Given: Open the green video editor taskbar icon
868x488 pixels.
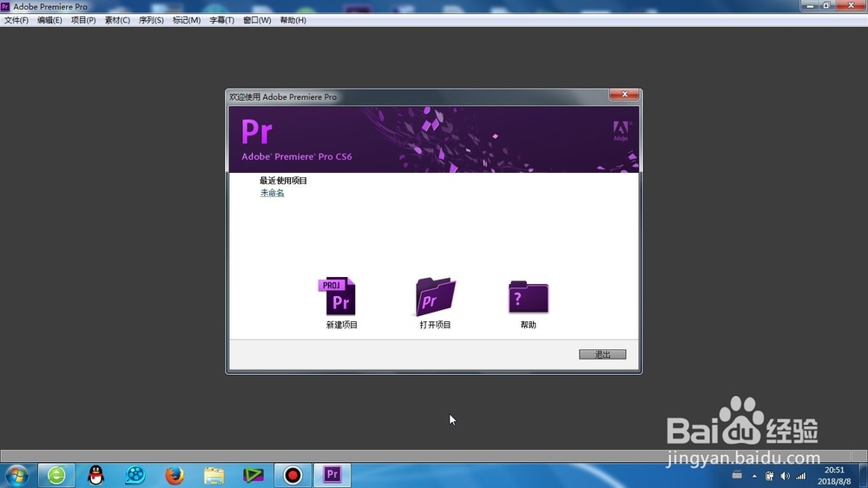Looking at the screenshot, I should point(253,475).
